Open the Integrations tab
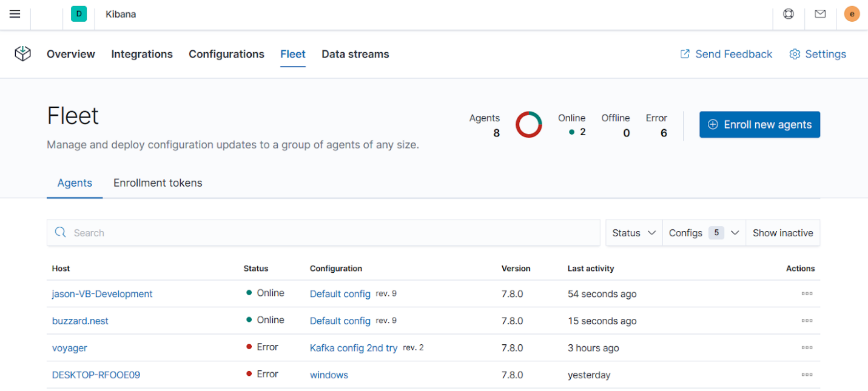Image resolution: width=868 pixels, height=391 pixels. pyautogui.click(x=142, y=54)
